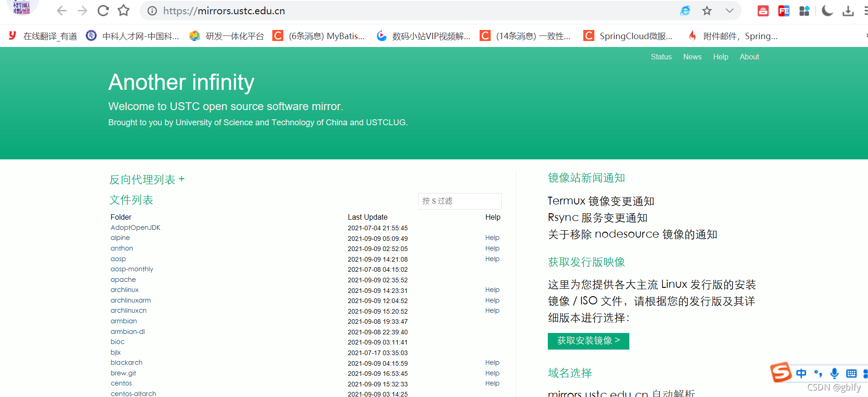The height and width of the screenshot is (397, 868).
Task: Open the Help menu item in header
Action: [721, 57]
